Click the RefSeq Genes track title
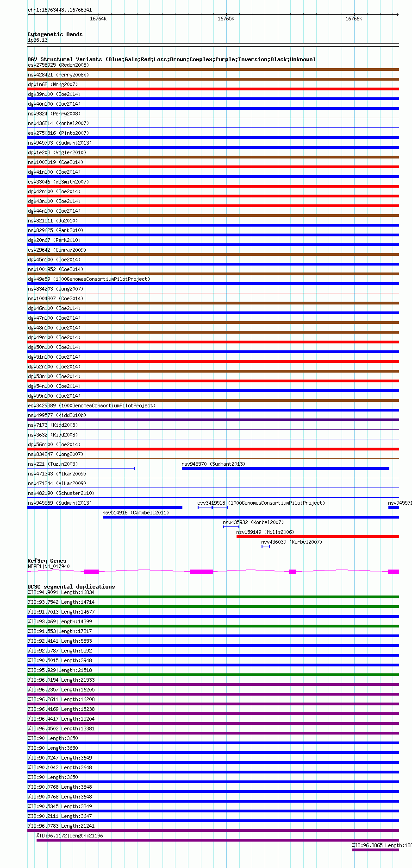The height and width of the screenshot is (868, 412). click(47, 561)
